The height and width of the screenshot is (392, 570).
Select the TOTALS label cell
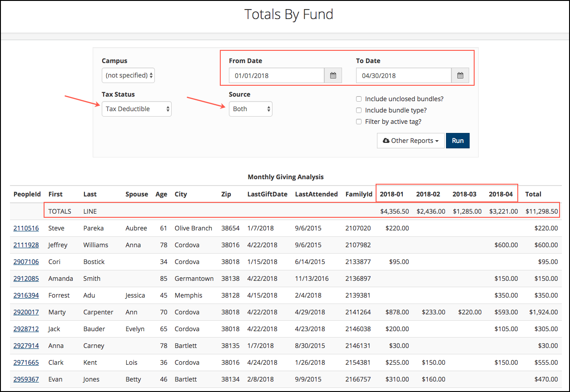point(60,211)
